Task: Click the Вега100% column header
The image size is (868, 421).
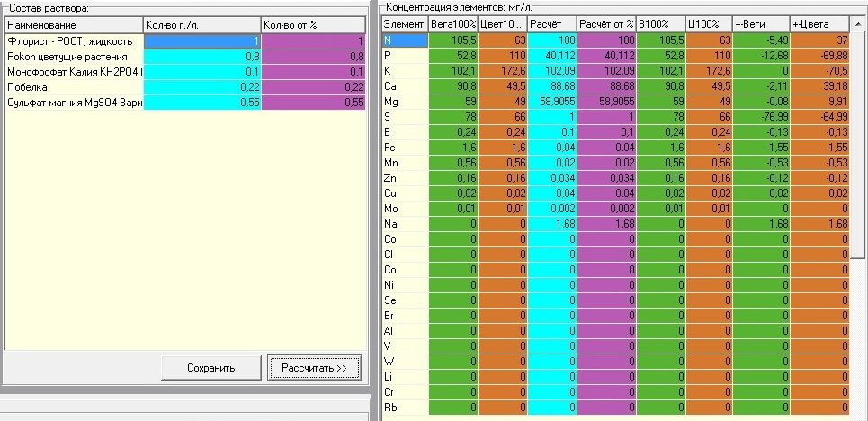Action: [453, 24]
